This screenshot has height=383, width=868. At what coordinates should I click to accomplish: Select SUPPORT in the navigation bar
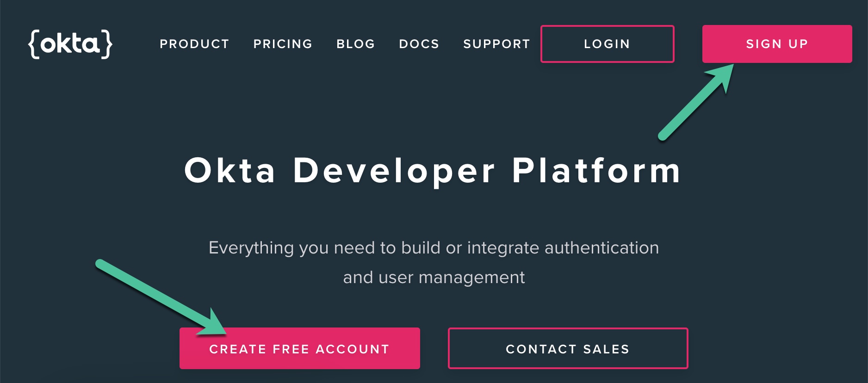pos(496,44)
